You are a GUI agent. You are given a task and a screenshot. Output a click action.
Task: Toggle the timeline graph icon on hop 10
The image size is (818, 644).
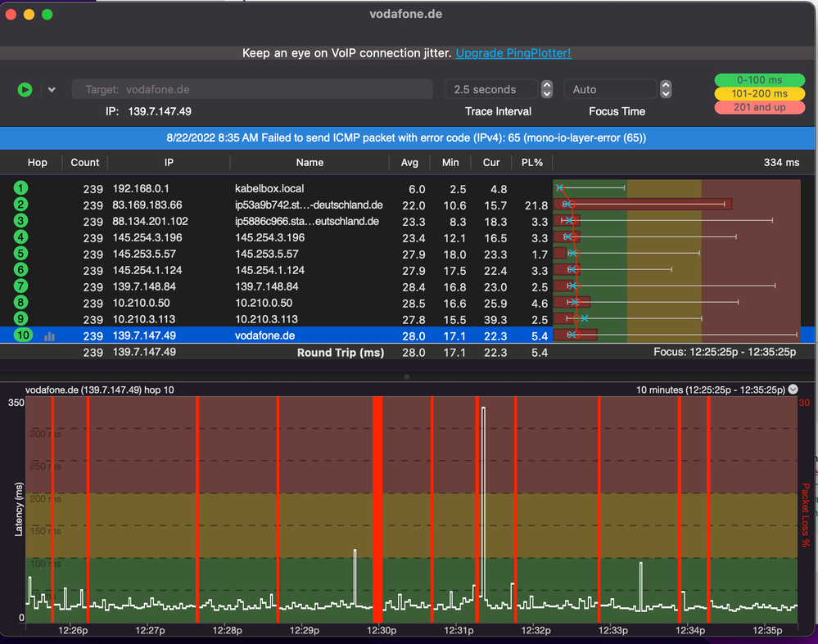click(x=50, y=336)
